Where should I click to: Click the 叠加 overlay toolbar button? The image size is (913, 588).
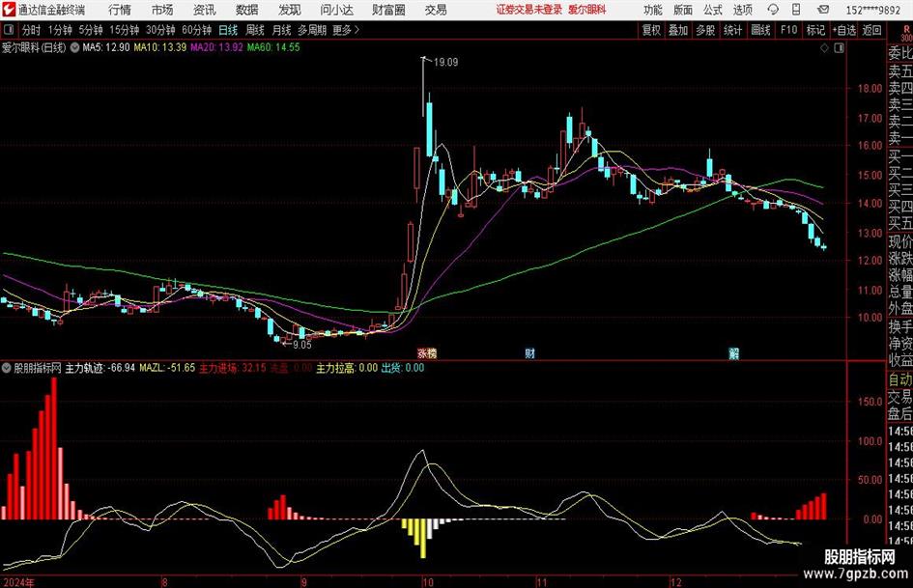click(678, 30)
